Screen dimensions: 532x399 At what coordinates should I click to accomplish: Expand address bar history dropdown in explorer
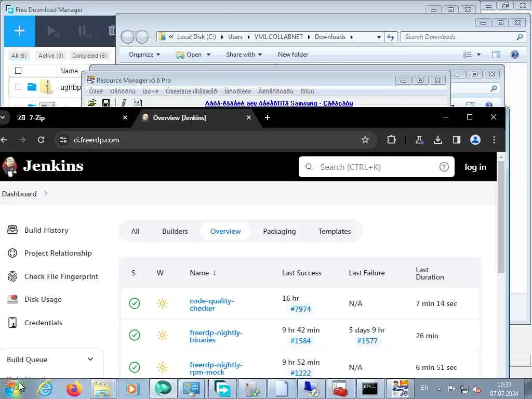pos(379,37)
